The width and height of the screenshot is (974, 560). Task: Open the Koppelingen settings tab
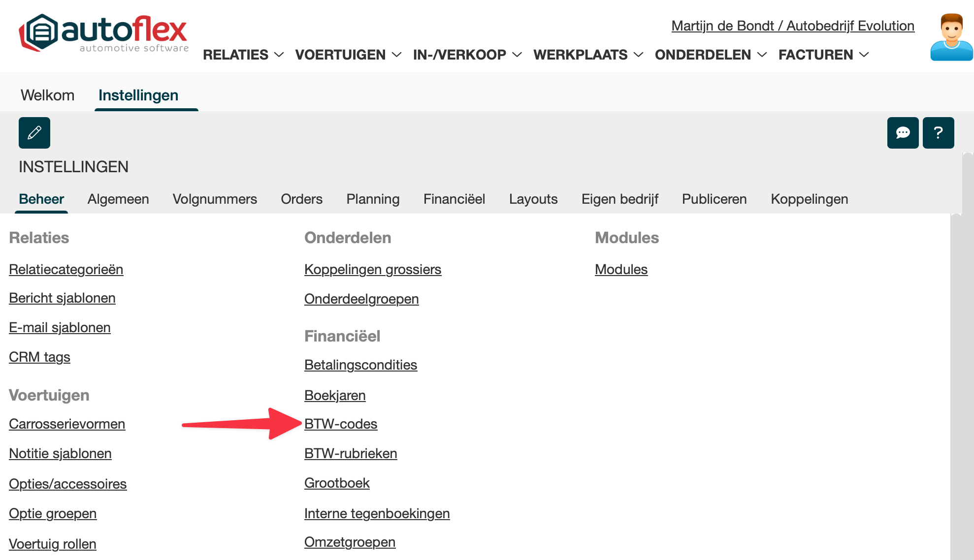pyautogui.click(x=809, y=199)
